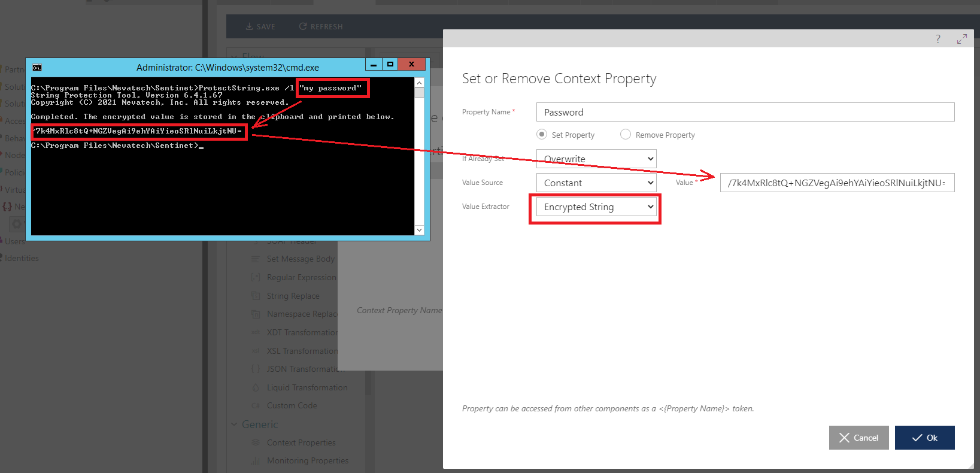Screen dimensions: 980x473
Task: Click the Regular Expression icon in the list
Action: point(256,277)
